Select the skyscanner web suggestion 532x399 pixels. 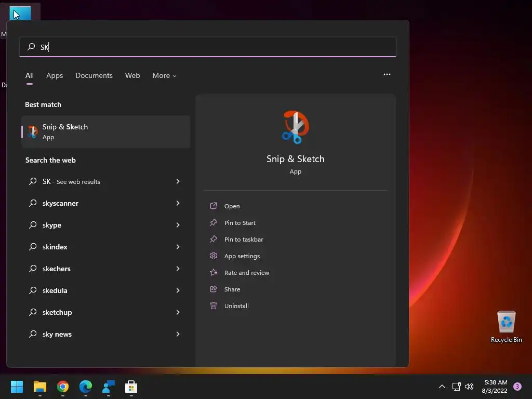coord(105,203)
